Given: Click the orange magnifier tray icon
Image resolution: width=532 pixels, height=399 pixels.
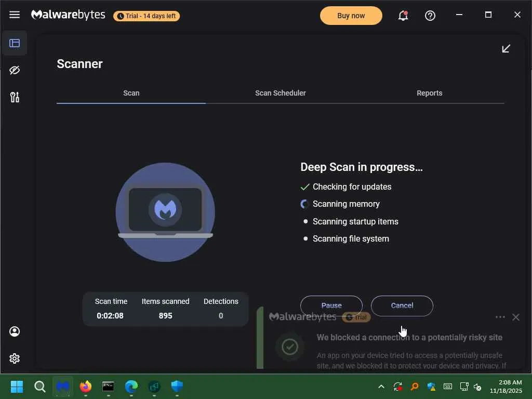Looking at the screenshot, I should (x=414, y=387).
